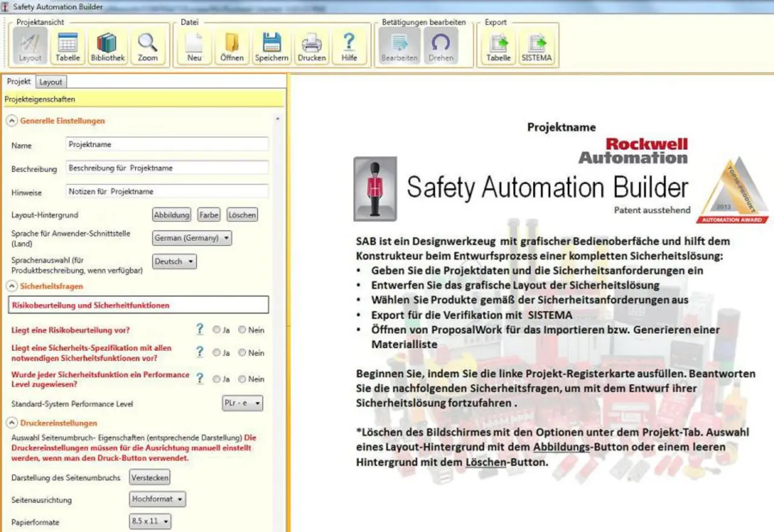
Task: Click the Risikobeurteilung und Sicherheitfunktionen box
Action: [138, 305]
